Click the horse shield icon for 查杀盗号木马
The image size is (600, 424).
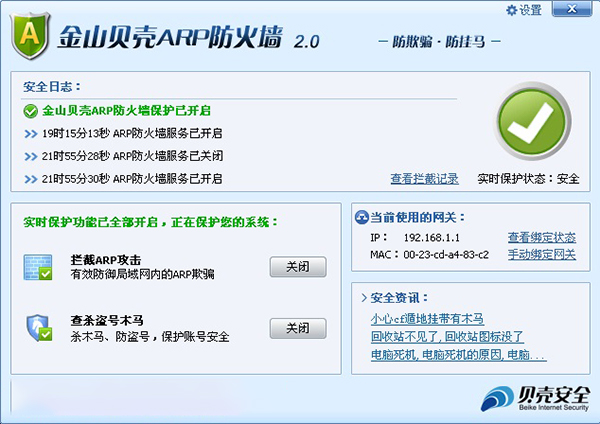(x=39, y=328)
